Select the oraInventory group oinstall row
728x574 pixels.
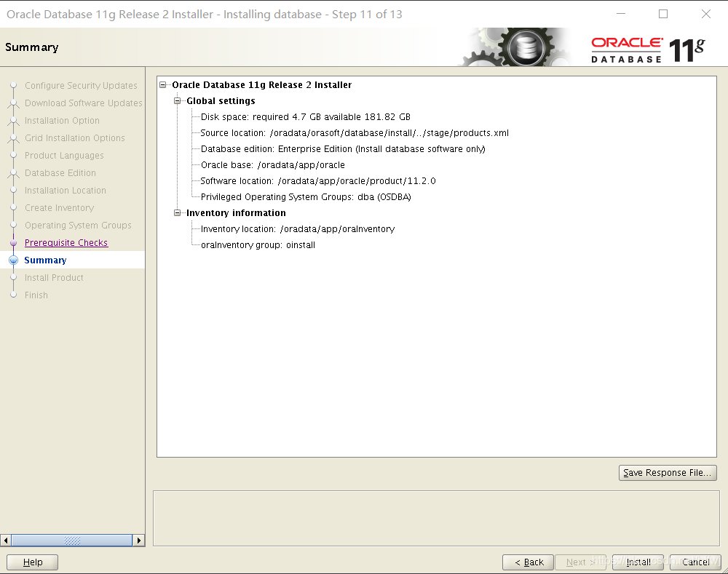click(258, 245)
